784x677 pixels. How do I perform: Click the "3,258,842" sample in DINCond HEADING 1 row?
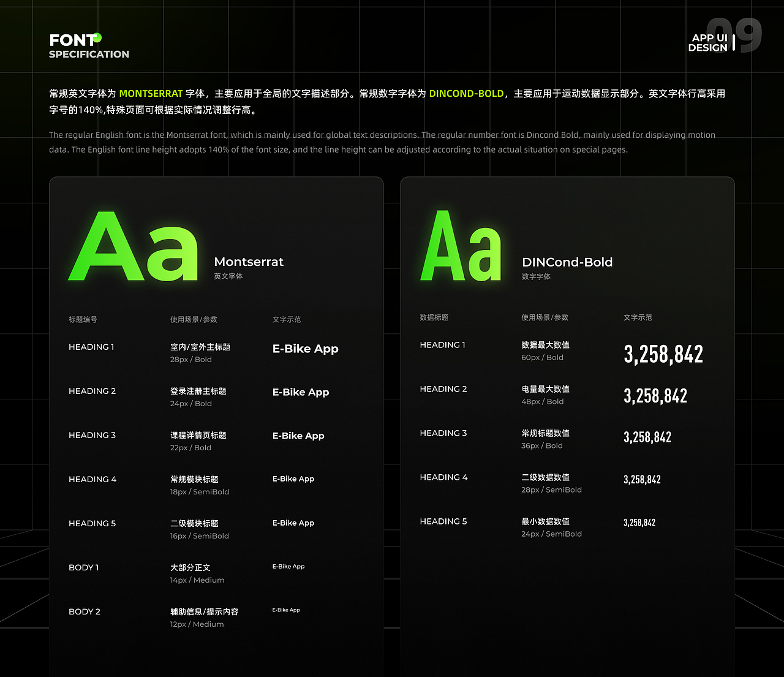click(x=663, y=354)
